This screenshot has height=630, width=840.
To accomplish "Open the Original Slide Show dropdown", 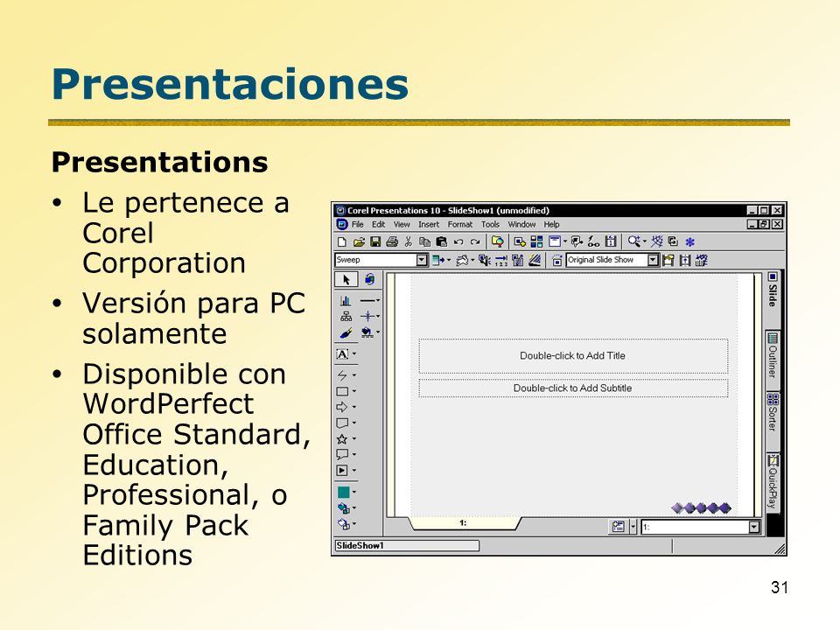I will pyautogui.click(x=653, y=260).
